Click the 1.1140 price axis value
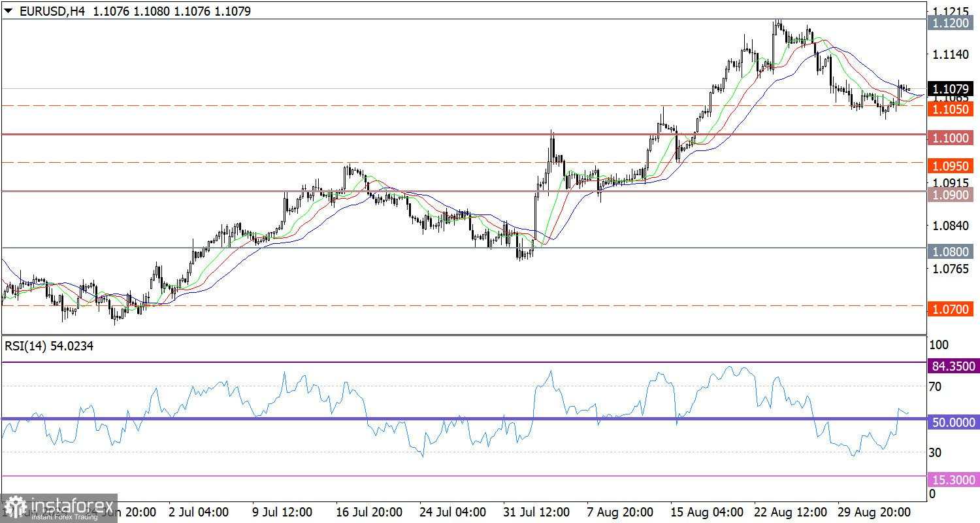This screenshot has width=980, height=523. pyautogui.click(x=950, y=54)
